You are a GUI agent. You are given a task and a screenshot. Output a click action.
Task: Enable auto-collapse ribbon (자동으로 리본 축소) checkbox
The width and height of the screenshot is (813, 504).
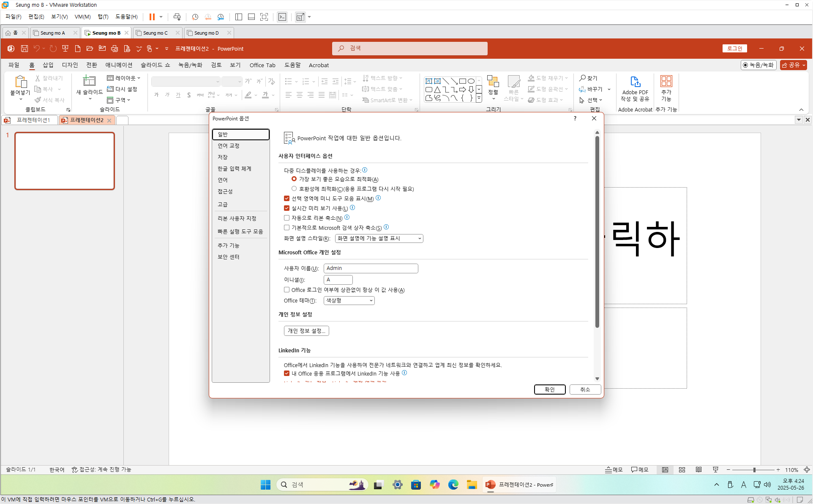coord(287,218)
